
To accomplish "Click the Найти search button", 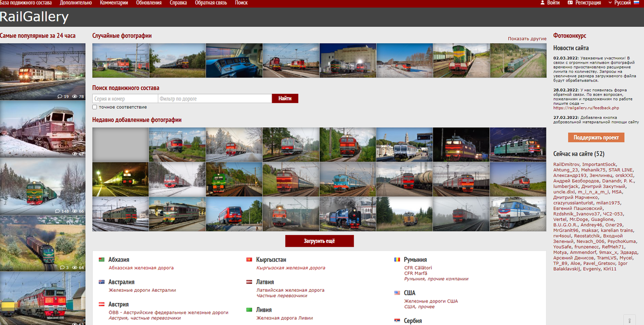I will pos(285,99).
